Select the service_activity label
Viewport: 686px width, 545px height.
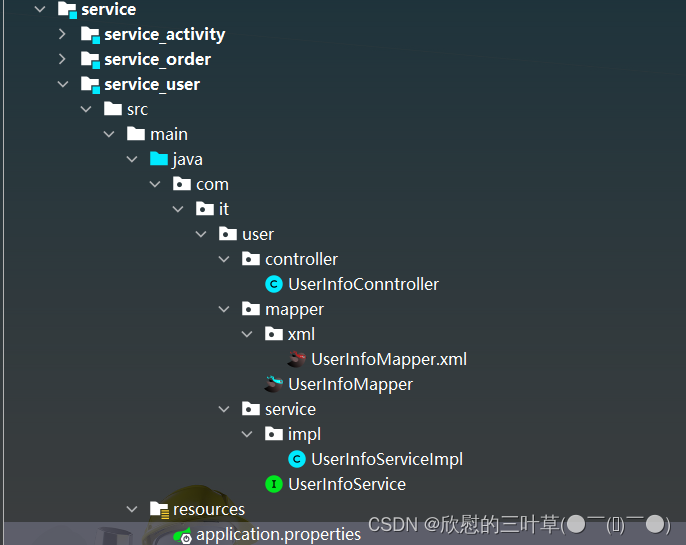[x=164, y=35]
